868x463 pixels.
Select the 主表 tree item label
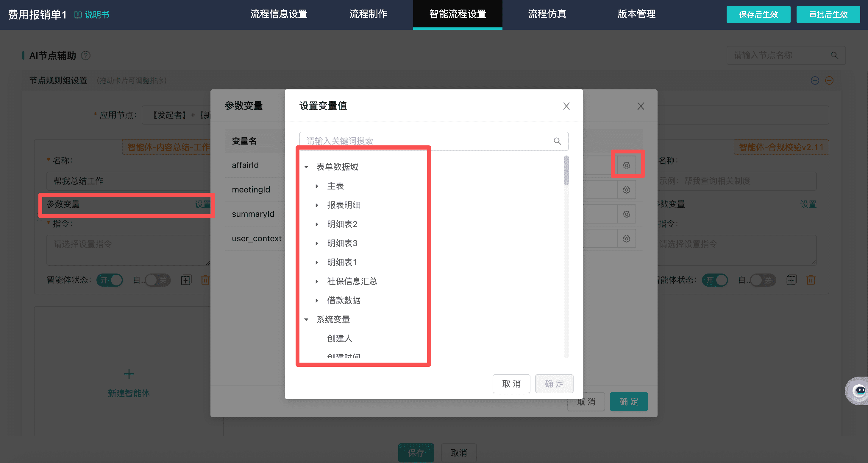click(335, 186)
